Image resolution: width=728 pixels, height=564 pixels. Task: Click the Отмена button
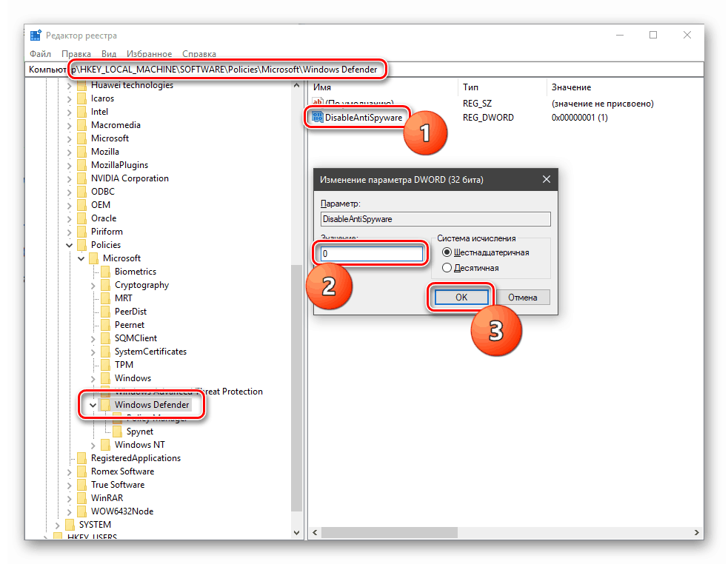[x=522, y=297]
